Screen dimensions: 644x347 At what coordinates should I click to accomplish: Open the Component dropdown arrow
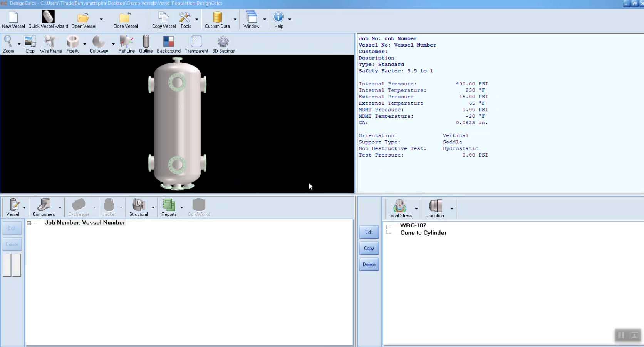click(x=60, y=207)
